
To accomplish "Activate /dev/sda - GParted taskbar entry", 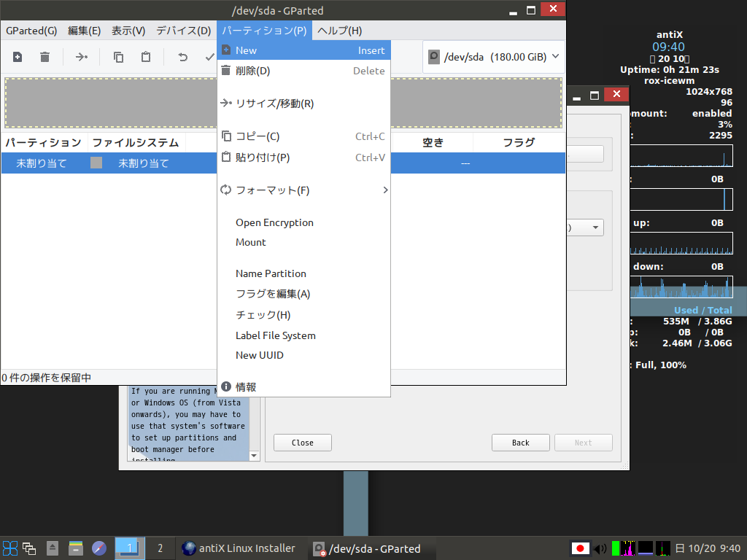I will [x=370, y=548].
